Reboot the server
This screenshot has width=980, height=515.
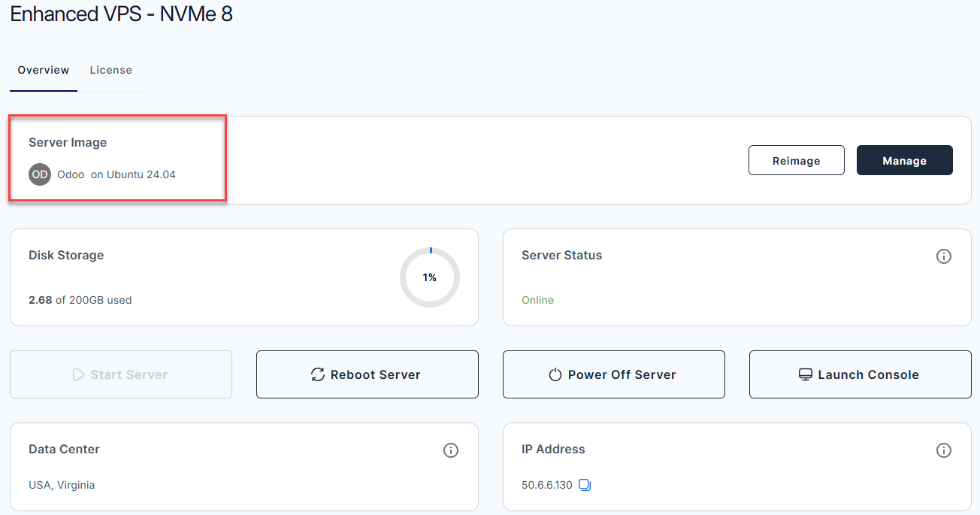point(367,374)
